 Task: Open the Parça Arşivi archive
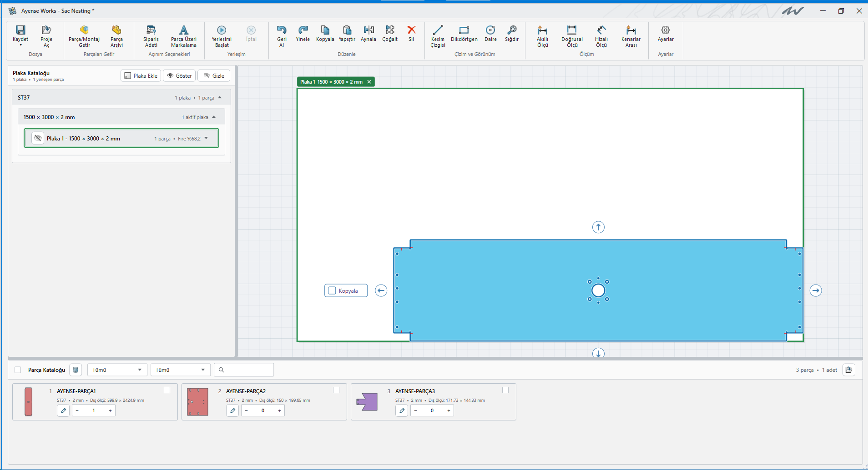click(116, 36)
